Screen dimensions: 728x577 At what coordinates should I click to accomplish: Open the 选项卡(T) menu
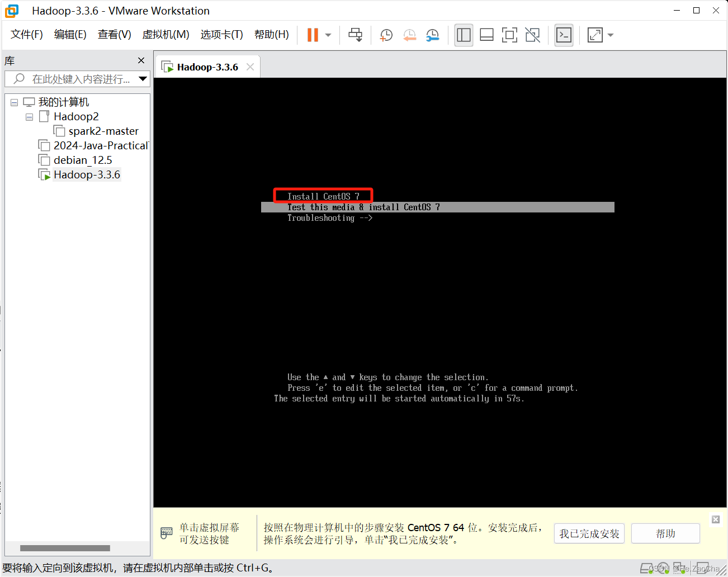[221, 35]
